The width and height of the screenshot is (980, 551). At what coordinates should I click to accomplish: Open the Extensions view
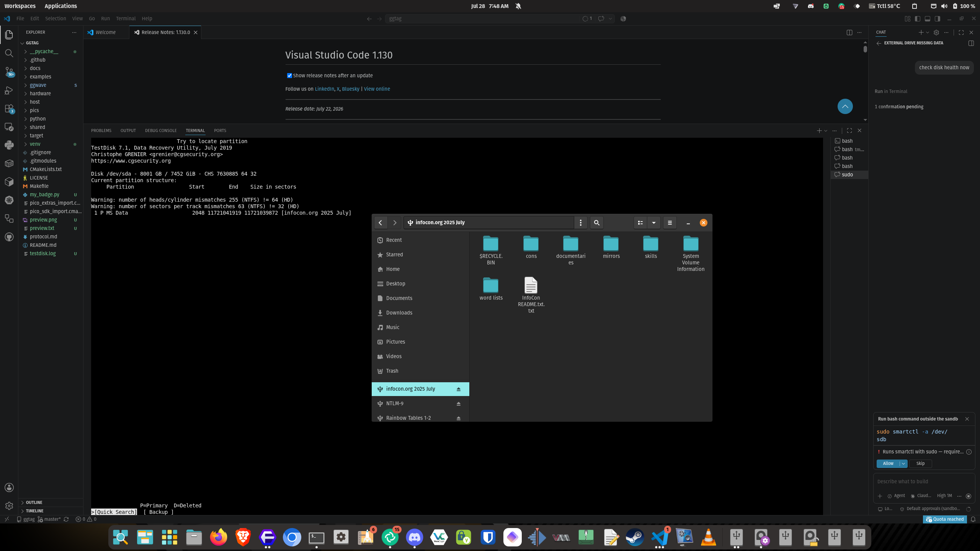coord(9,109)
